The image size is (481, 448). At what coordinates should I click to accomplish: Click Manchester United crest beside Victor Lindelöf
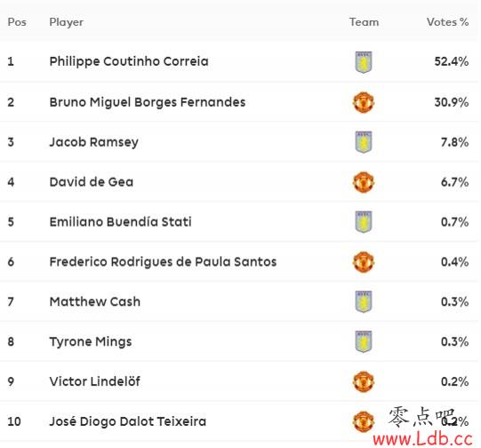click(364, 381)
